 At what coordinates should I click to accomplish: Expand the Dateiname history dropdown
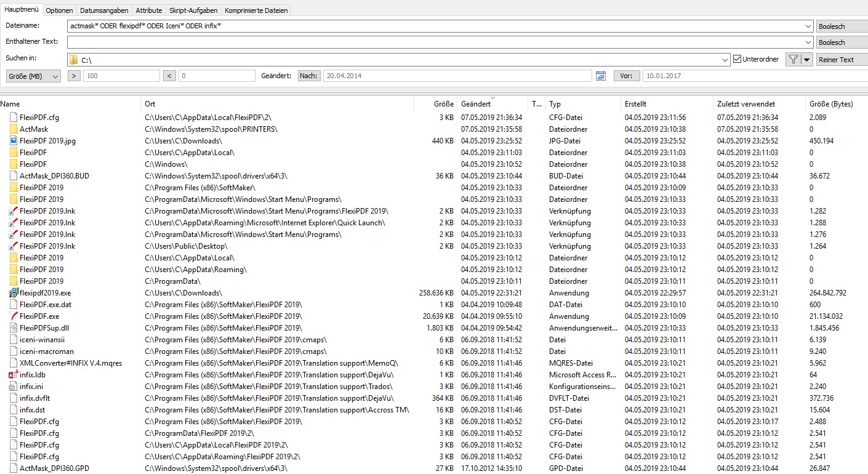pyautogui.click(x=808, y=26)
